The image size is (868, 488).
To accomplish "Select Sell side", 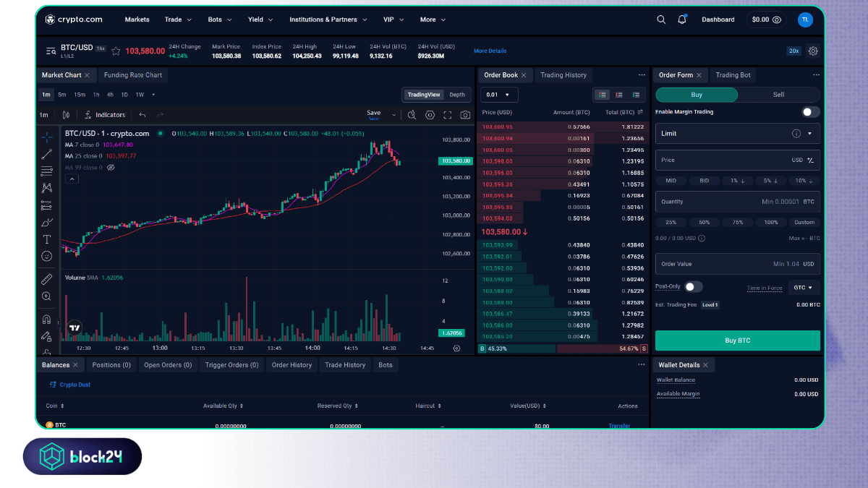I will [779, 95].
